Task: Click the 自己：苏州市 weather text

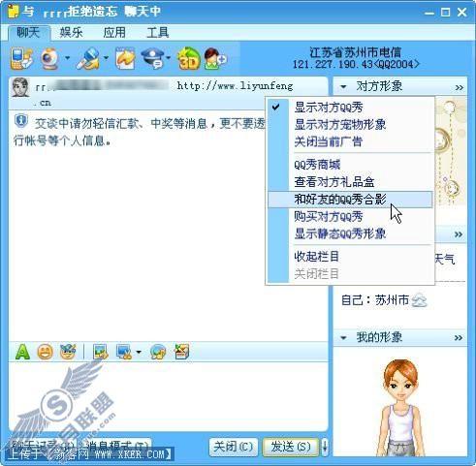Action: click(375, 300)
